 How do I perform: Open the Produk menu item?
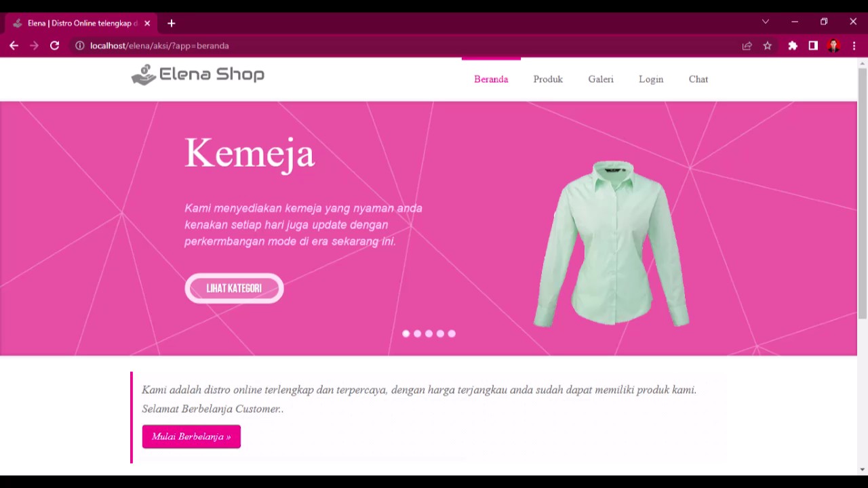pyautogui.click(x=548, y=79)
